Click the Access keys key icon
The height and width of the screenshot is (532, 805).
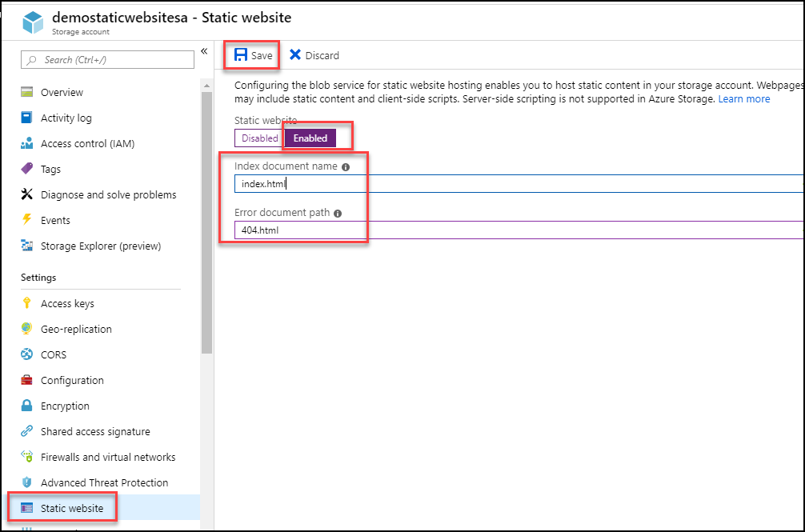tap(26, 303)
